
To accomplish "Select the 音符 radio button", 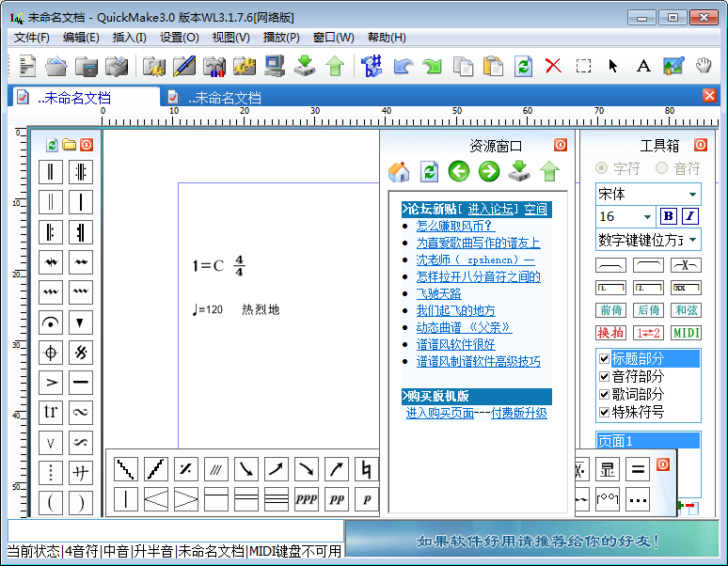I will tap(661, 168).
